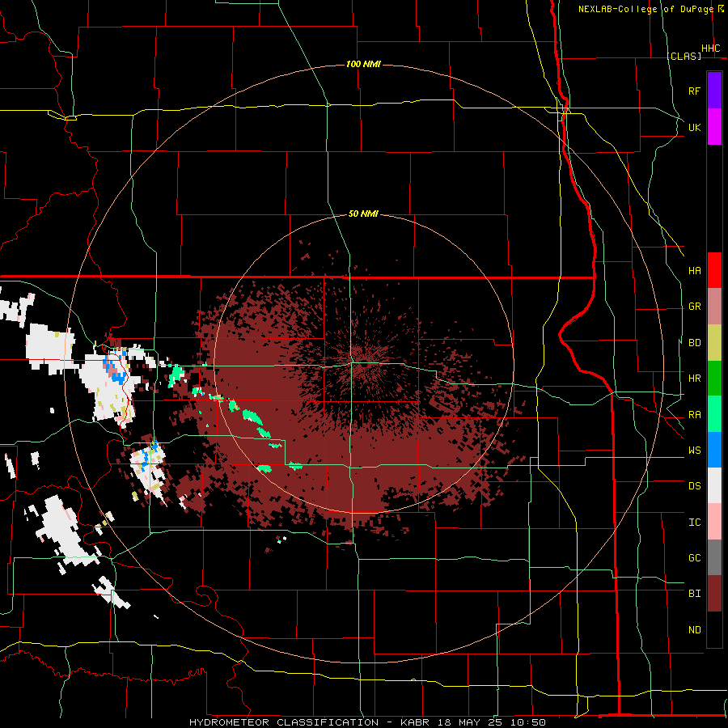The image size is (728, 728).
Task: Click the RA legend label
Action: (694, 415)
